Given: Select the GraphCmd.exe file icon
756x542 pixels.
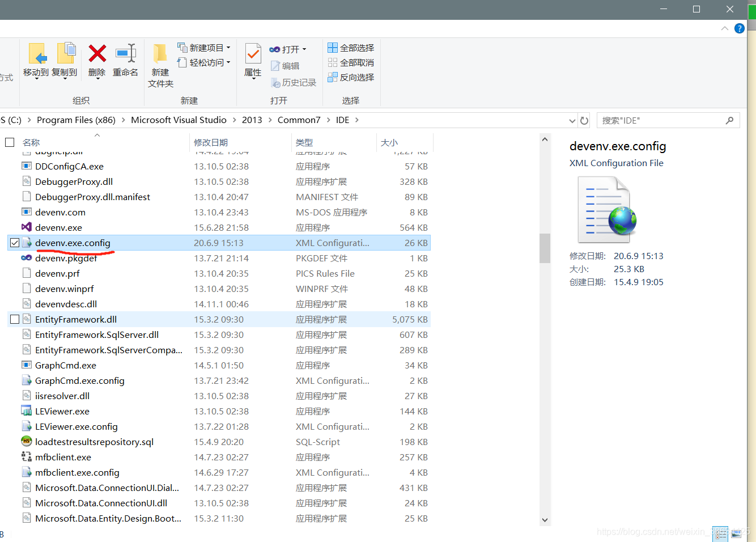Looking at the screenshot, I should pos(27,365).
